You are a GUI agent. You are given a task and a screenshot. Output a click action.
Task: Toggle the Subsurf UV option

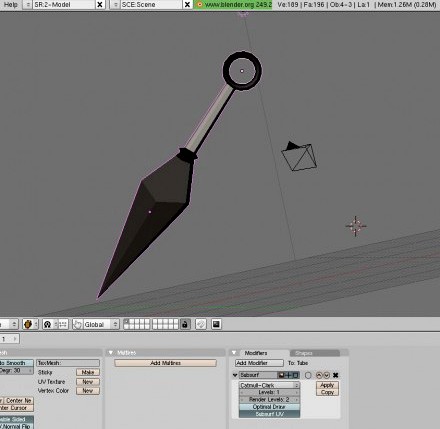(269, 414)
